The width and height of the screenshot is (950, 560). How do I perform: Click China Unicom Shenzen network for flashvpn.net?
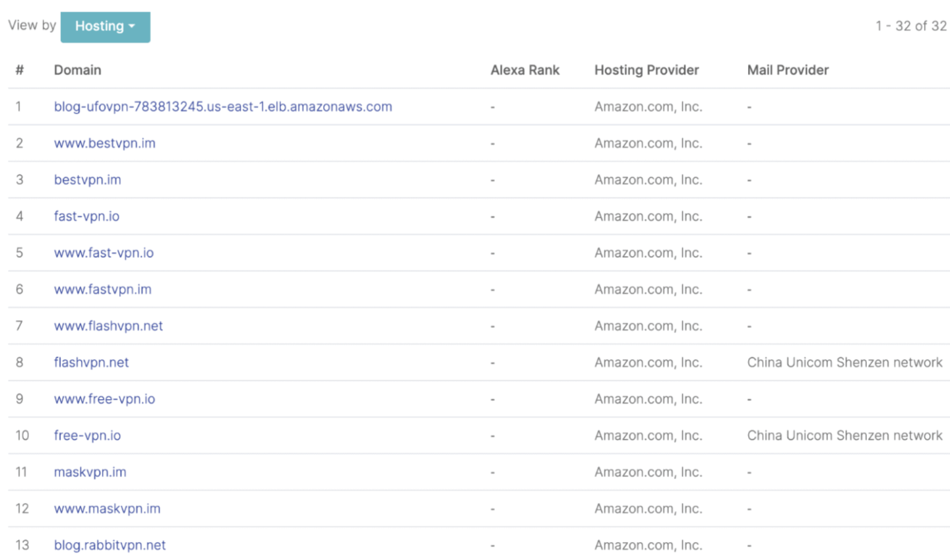point(844,363)
